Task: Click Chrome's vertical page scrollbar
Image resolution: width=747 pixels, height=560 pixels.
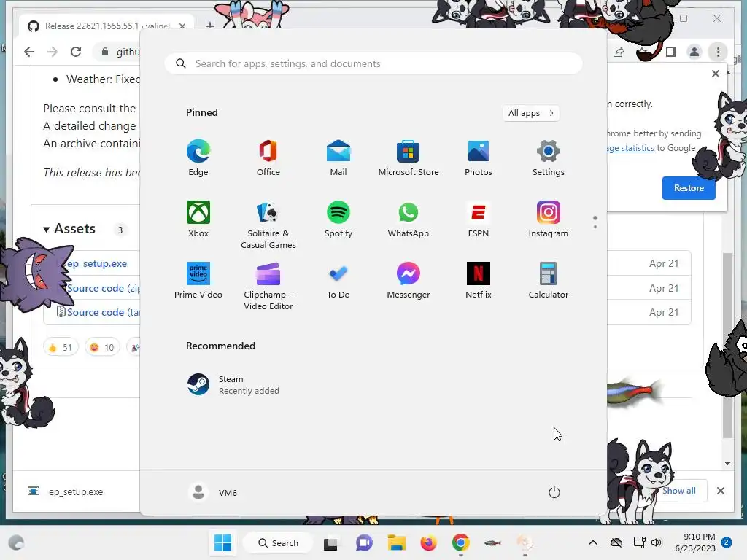Action: click(x=727, y=345)
